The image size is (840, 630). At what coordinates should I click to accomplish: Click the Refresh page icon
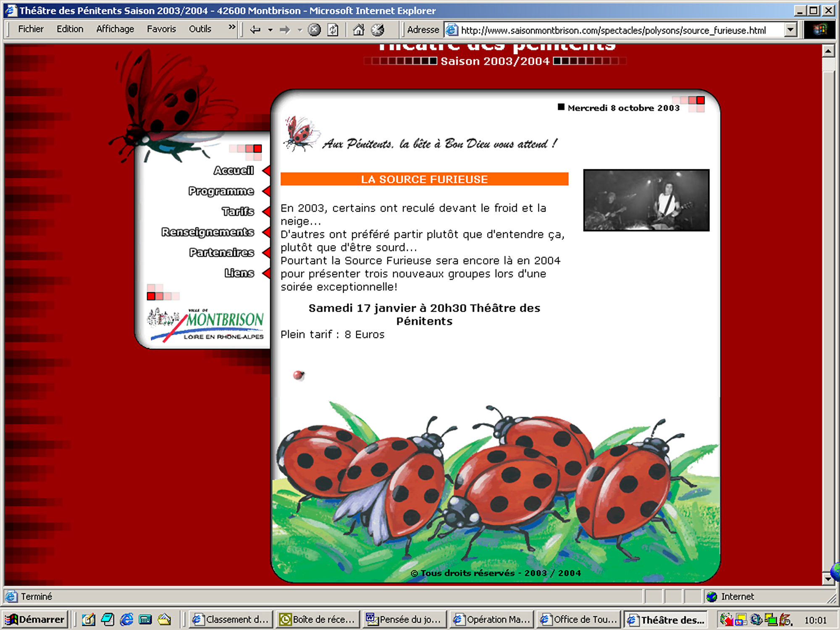coord(333,30)
